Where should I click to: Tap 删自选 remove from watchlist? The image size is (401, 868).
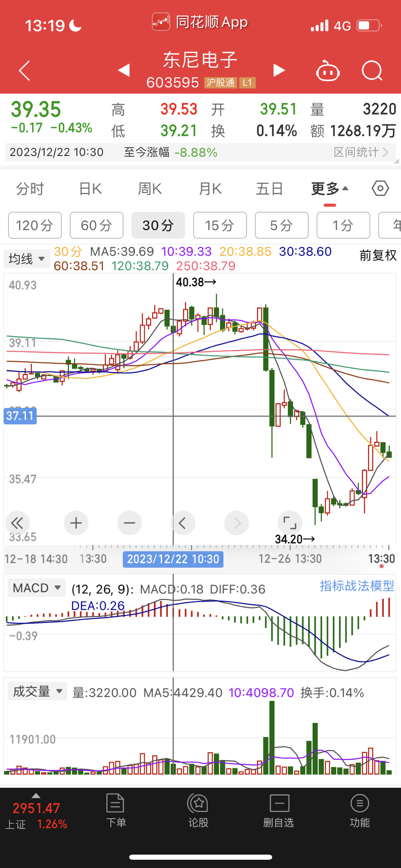coord(279,811)
